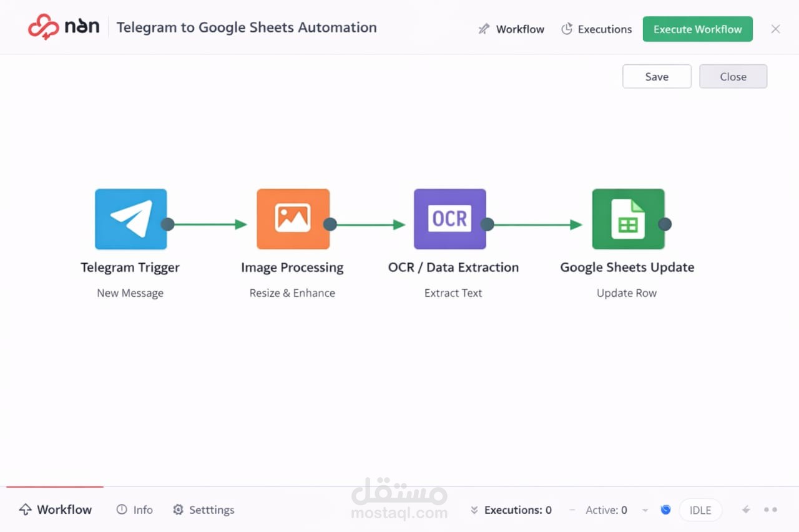Open the Info tab
799x532 pixels.
[x=134, y=510]
